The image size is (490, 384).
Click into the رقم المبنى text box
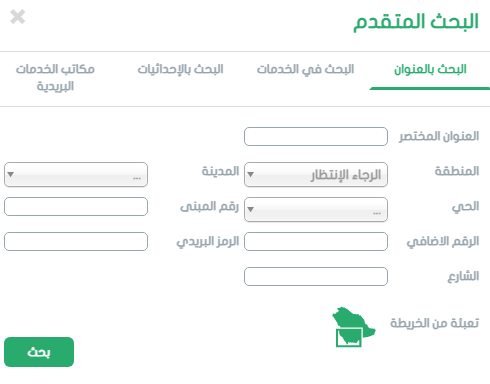[x=76, y=206]
